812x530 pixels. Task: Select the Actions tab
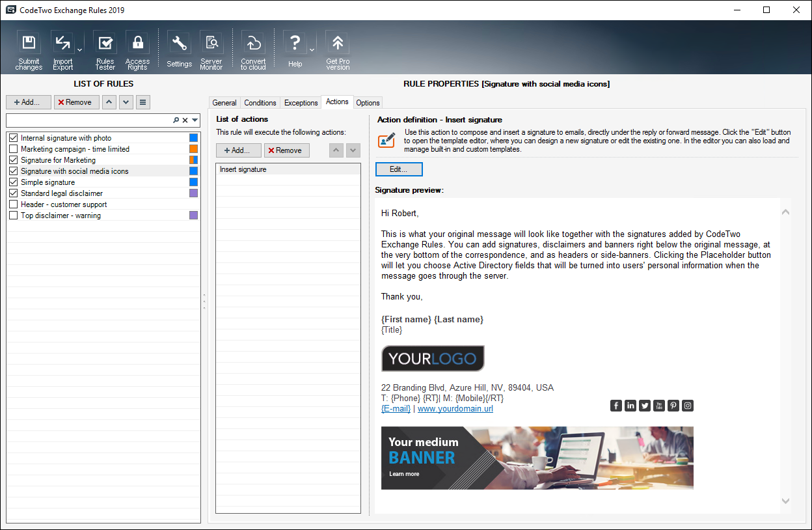tap(337, 102)
